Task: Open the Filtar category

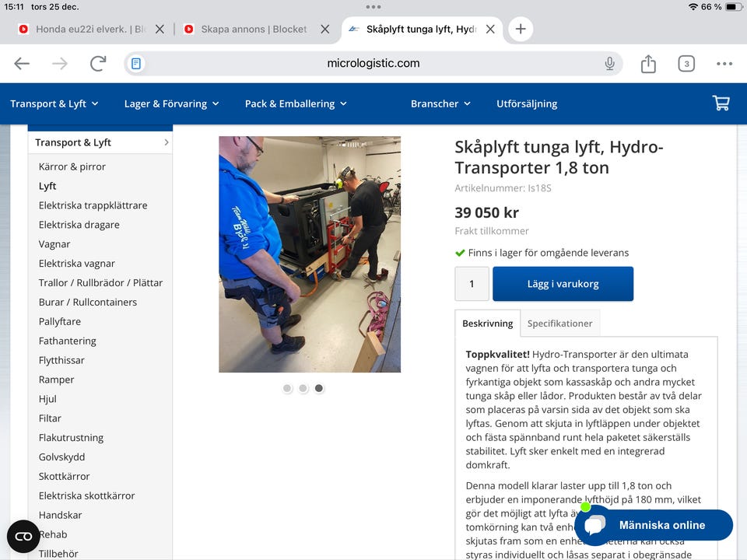Action: [x=50, y=418]
